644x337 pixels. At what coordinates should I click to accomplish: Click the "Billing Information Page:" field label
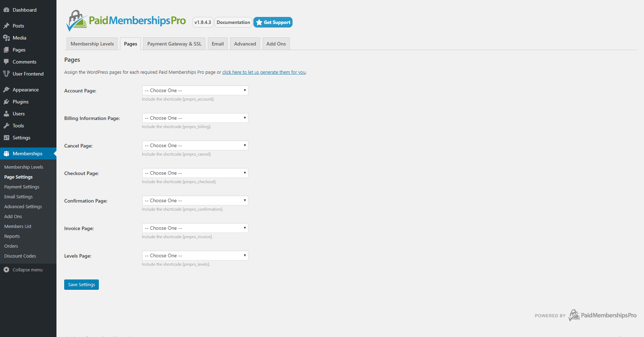(x=92, y=118)
